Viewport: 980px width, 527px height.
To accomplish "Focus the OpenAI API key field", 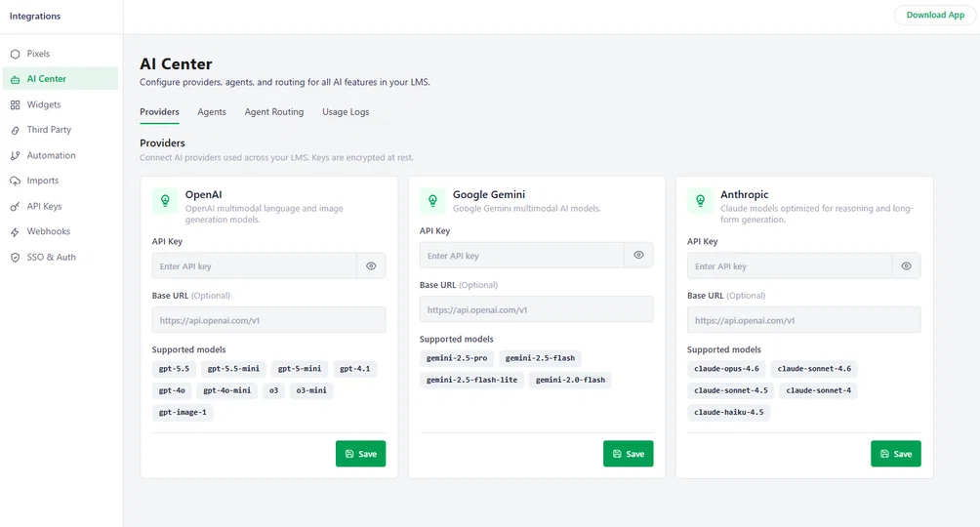I will 255,266.
